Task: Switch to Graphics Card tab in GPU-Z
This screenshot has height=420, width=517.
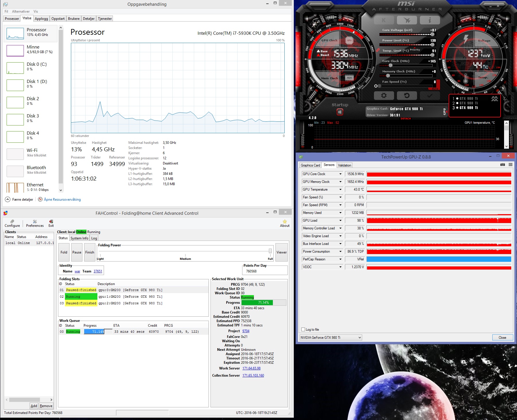Action: (310, 165)
